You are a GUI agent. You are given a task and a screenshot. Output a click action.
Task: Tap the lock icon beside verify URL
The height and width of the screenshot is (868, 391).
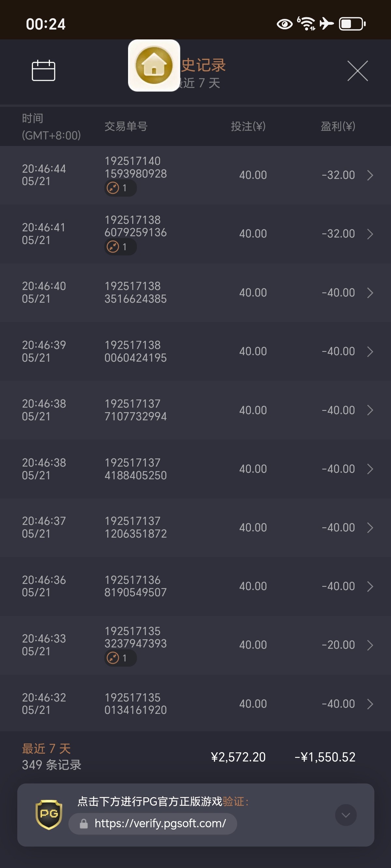coord(84,824)
